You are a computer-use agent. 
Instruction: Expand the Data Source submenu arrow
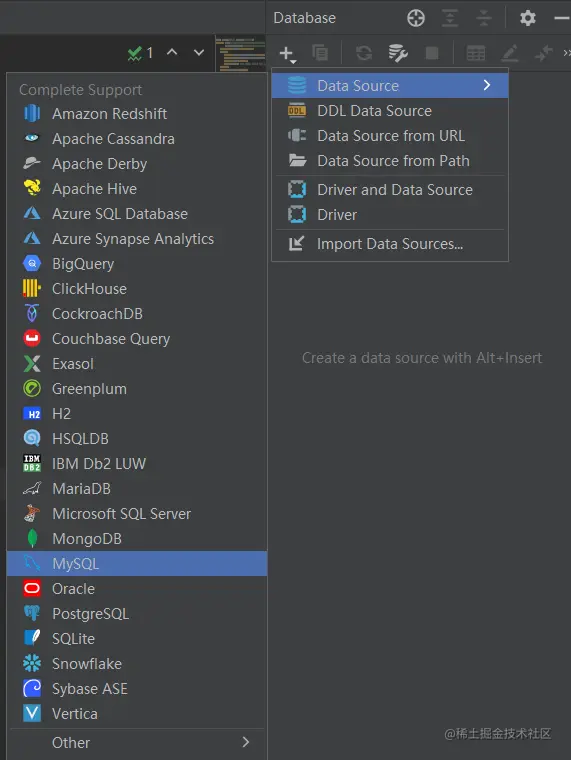tap(487, 86)
